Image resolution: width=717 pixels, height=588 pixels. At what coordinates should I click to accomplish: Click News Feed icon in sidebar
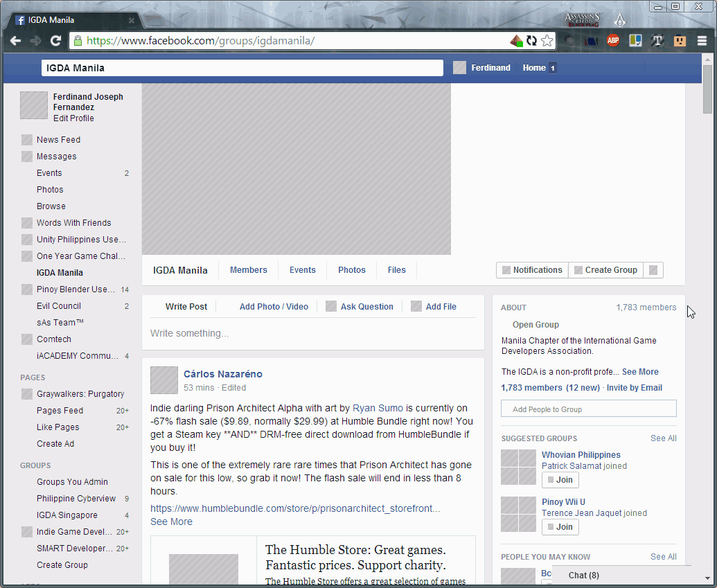click(27, 139)
